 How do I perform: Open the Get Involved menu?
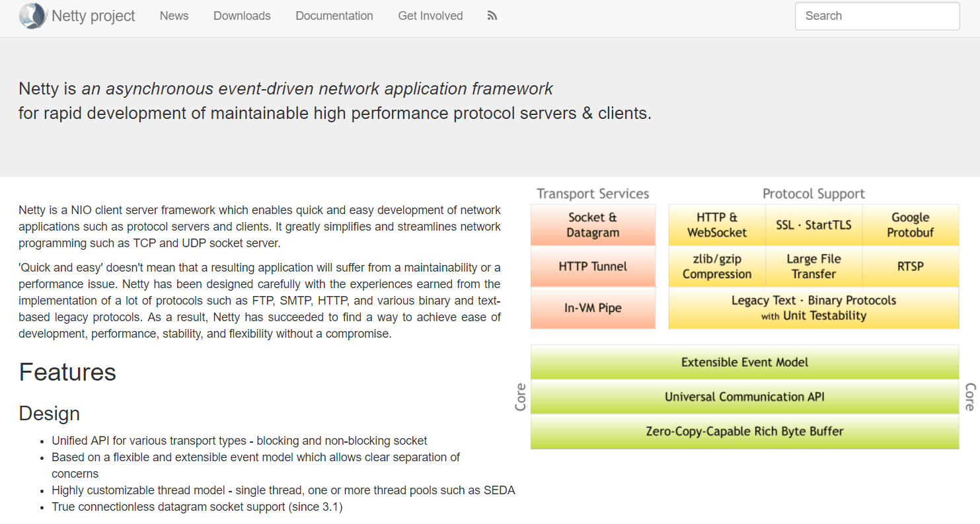click(x=430, y=16)
